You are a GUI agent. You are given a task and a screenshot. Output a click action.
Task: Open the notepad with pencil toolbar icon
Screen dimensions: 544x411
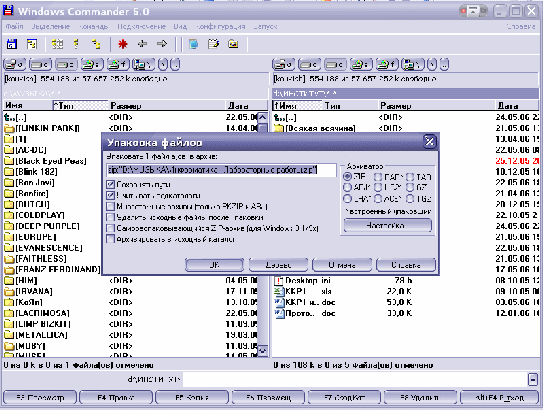213,44
